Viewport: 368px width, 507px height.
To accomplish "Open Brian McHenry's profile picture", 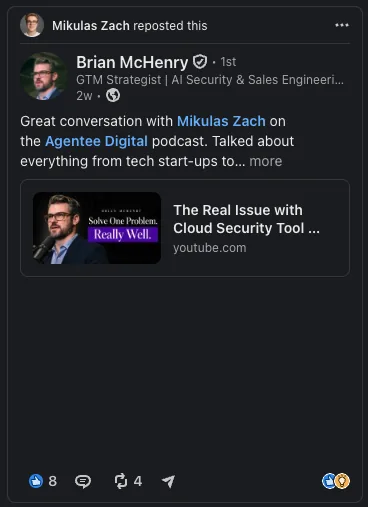I will tap(44, 76).
